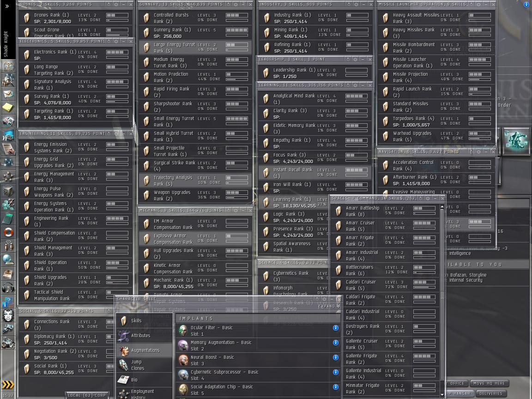
Task: Minimize the Missile Launcher Operation window
Action: (x=486, y=5)
